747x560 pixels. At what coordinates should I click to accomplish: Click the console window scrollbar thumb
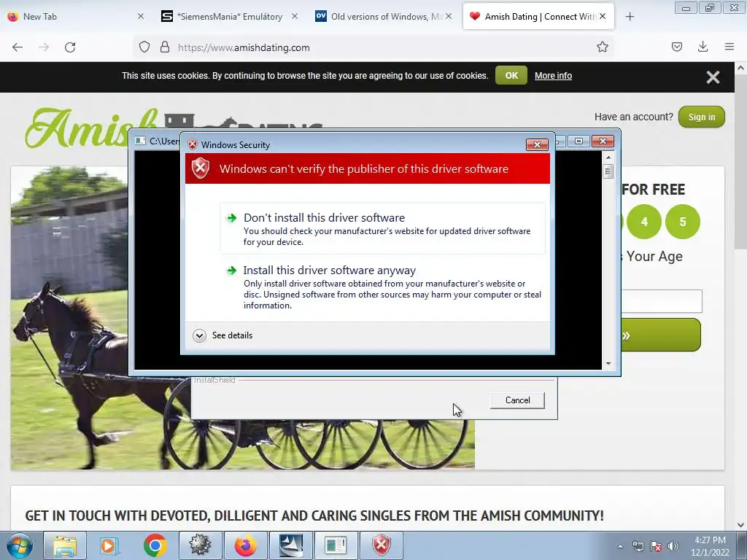click(608, 171)
